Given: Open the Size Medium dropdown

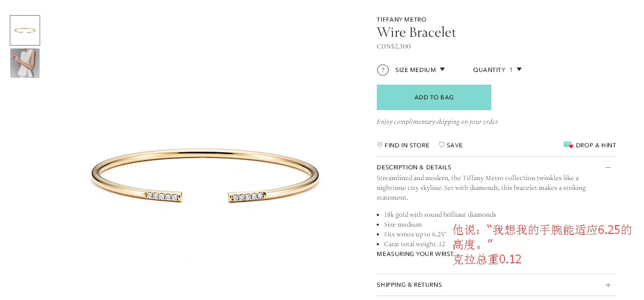Looking at the screenshot, I should 420,70.
